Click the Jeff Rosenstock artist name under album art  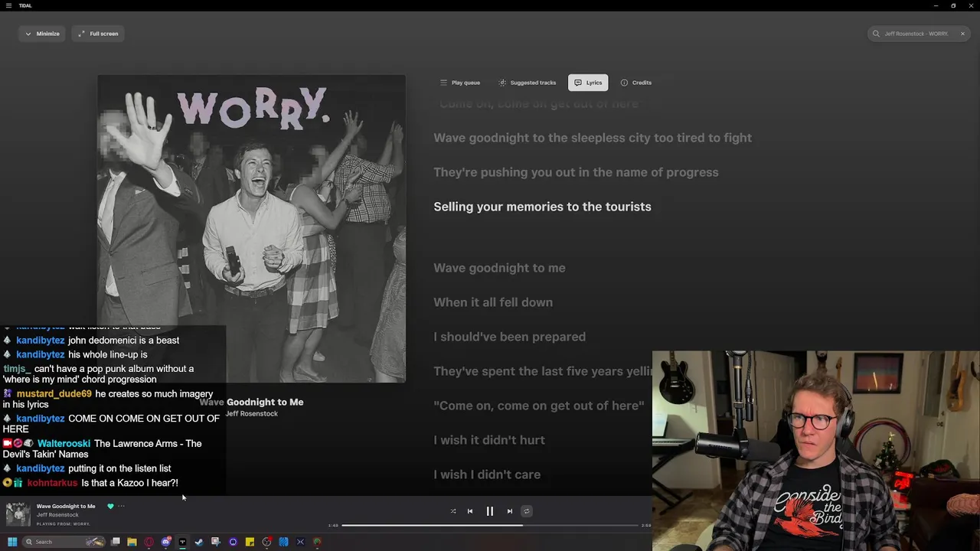click(251, 414)
